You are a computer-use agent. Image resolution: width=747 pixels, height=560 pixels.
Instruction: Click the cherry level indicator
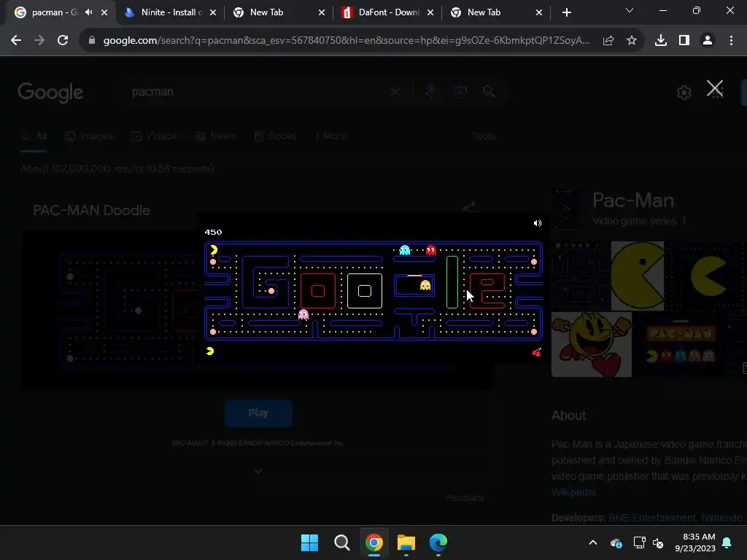tap(536, 352)
